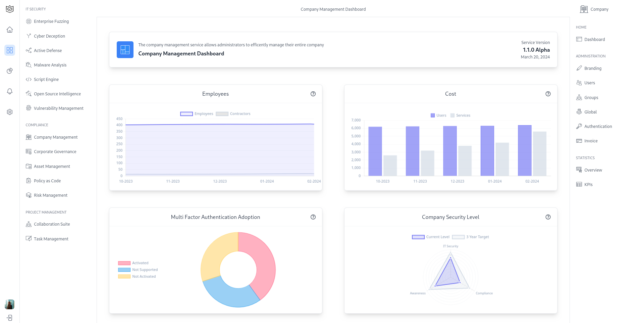Toggle the 3 Year Target radar series
Image resolution: width=644 pixels, height=323 pixels.
pyautogui.click(x=471, y=237)
